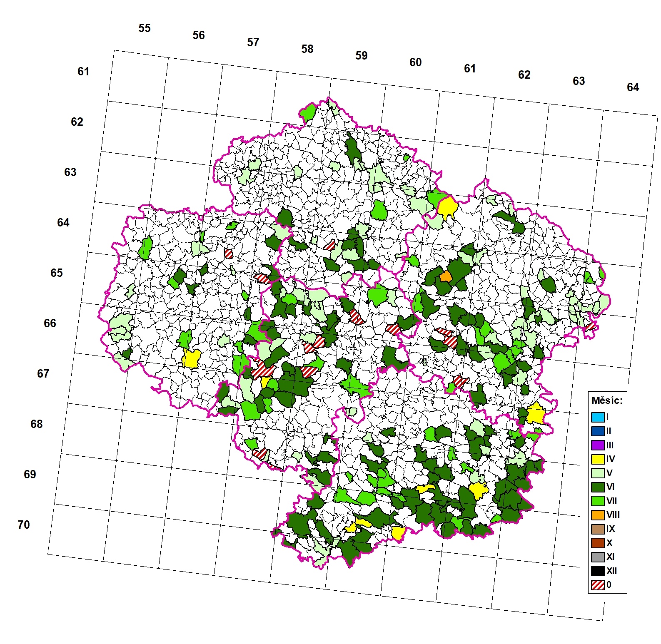This screenshot has width=661, height=644.
Task: Click grid row label 65
Action: pos(57,273)
